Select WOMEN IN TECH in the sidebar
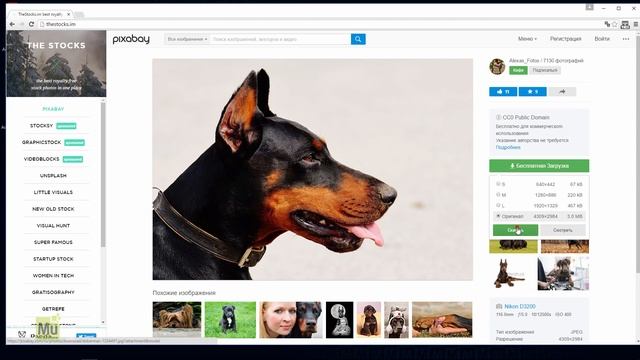Viewport: 640px width, 360px height. pyautogui.click(x=53, y=276)
